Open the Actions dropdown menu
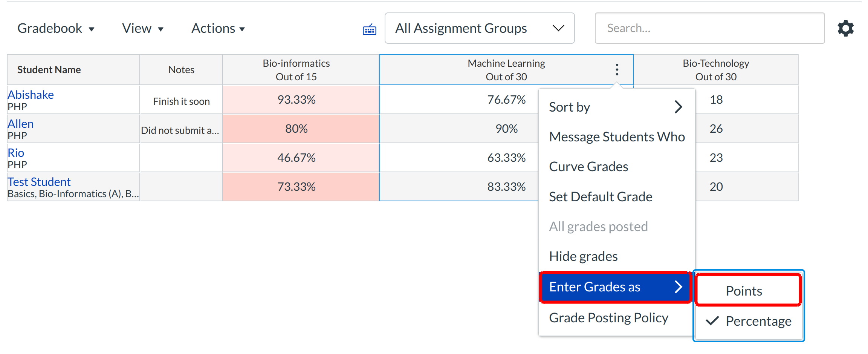Screen dimensions: 868x354 point(218,29)
